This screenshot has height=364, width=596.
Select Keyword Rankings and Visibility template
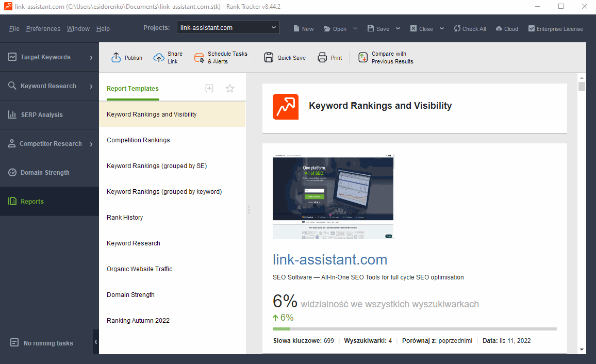pyautogui.click(x=172, y=114)
